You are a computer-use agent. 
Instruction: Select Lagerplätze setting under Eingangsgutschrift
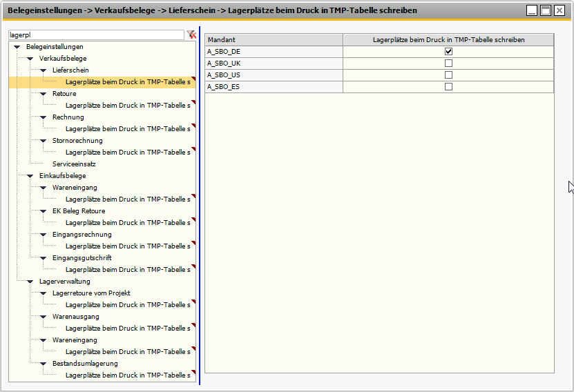[x=127, y=270]
